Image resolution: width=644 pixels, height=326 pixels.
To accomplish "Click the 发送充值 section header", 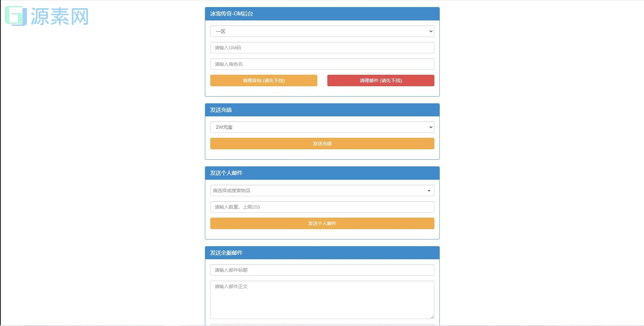I will coord(322,110).
